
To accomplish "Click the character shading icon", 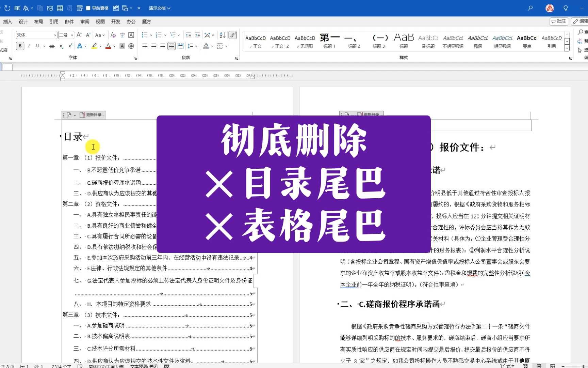I will pos(122,46).
